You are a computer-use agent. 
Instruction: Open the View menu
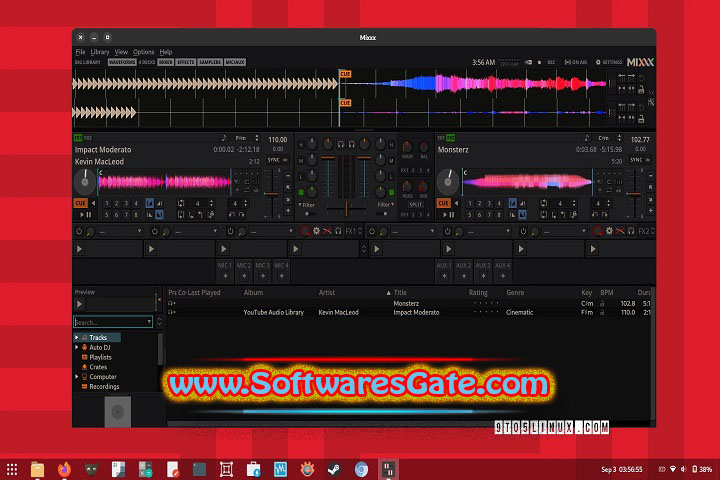click(121, 52)
